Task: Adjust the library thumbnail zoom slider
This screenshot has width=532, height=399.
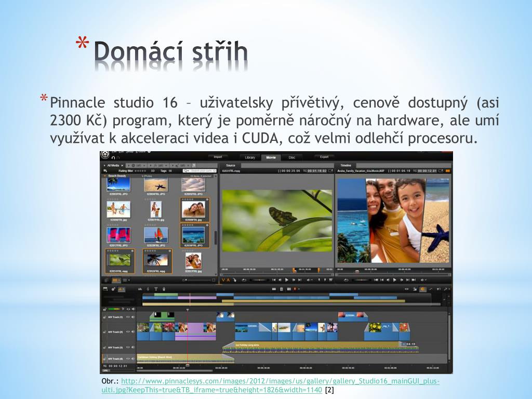Action: 199,280
